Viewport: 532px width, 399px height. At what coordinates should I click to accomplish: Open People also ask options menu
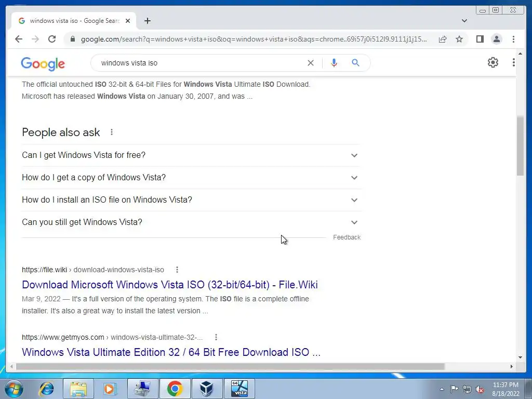coord(112,132)
